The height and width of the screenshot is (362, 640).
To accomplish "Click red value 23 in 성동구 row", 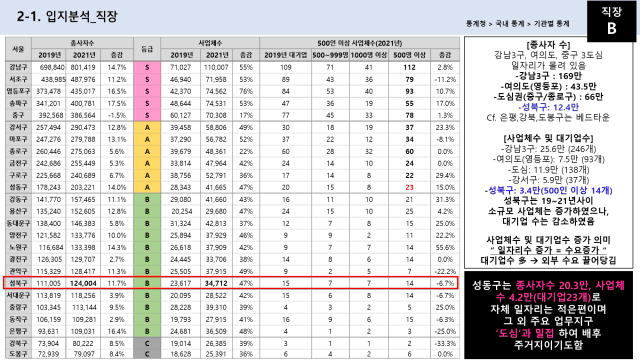I will tap(409, 187).
